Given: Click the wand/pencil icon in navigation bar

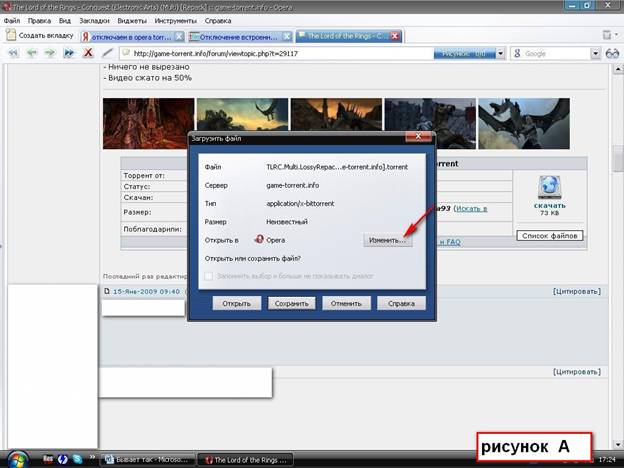Looking at the screenshot, I should [107, 53].
